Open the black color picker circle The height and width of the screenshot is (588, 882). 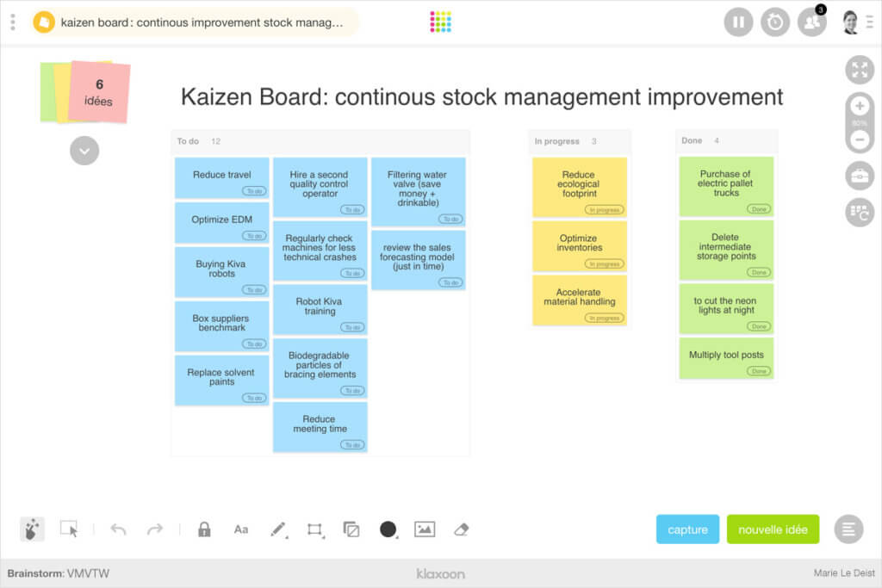coord(388,529)
